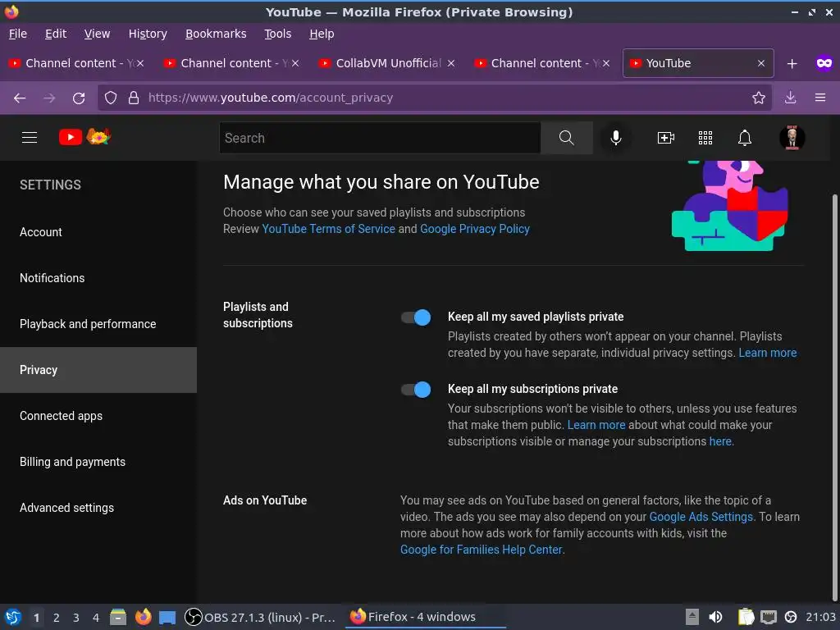Open the History menu
The height and width of the screenshot is (630, 840).
(148, 34)
